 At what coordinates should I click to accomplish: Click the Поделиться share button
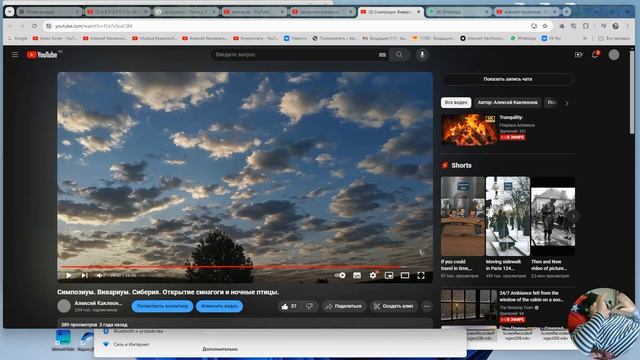pos(344,306)
